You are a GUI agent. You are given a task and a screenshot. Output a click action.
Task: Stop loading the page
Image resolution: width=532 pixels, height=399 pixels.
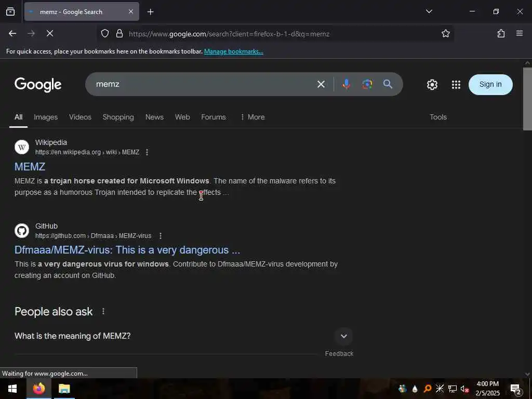(50, 33)
